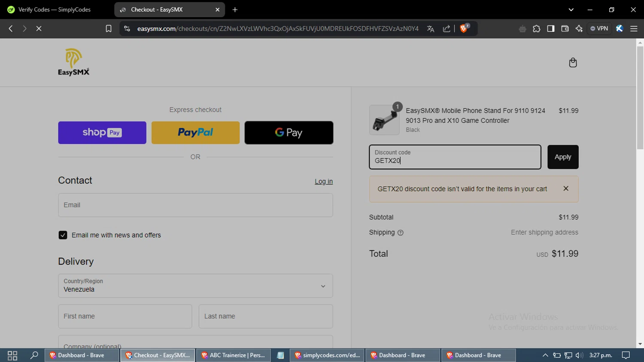Switch to simplycodes.com taskbar window
The image size is (644, 362).
point(327,356)
